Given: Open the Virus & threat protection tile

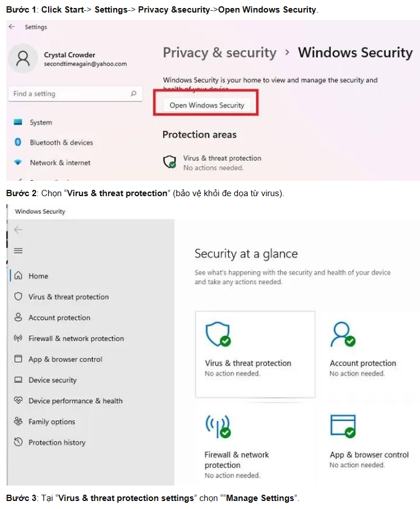Looking at the screenshot, I should (x=255, y=354).
